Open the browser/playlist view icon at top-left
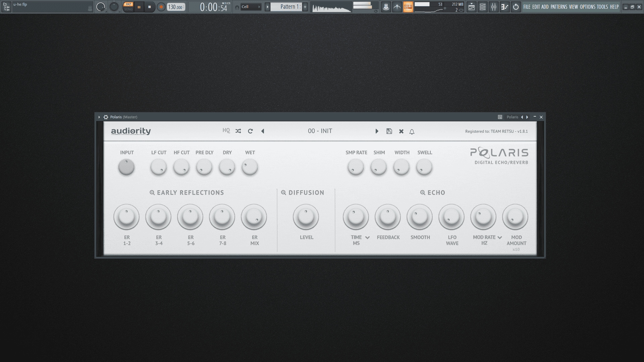 (6, 7)
